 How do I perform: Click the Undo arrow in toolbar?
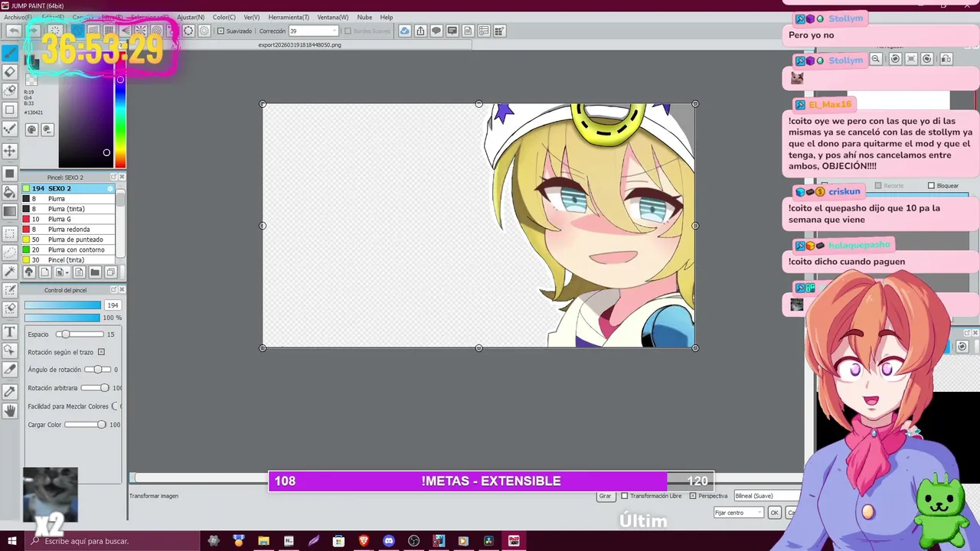click(13, 31)
